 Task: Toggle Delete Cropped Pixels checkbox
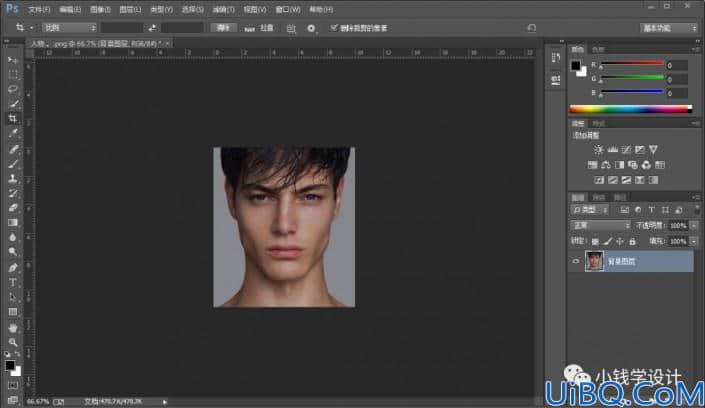coord(334,27)
